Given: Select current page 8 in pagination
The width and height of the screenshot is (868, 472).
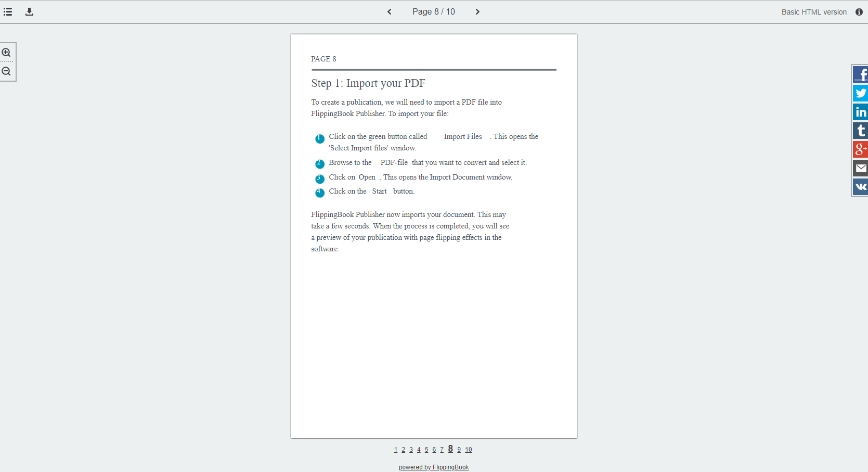Looking at the screenshot, I should [450, 449].
